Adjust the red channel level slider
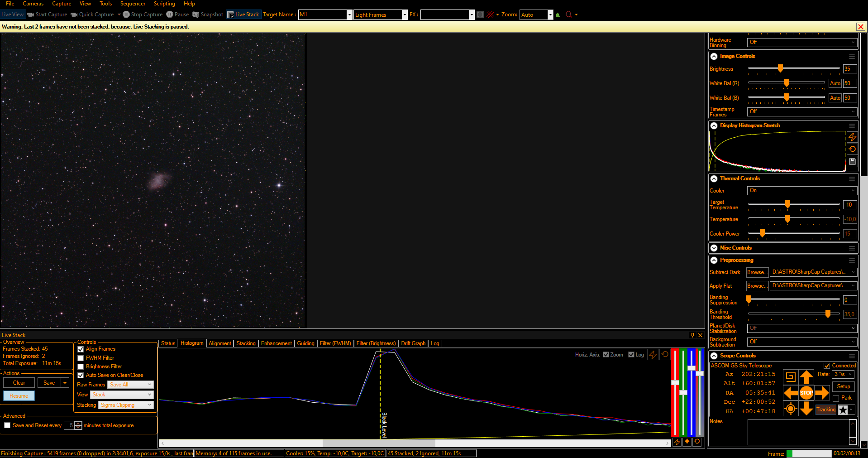The width and height of the screenshot is (868, 458). pyautogui.click(x=675, y=383)
